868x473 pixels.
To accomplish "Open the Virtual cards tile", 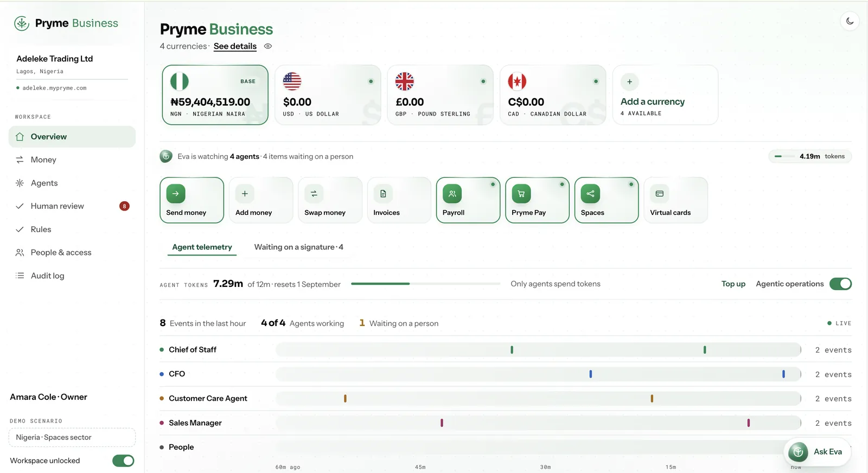I will [x=676, y=200].
